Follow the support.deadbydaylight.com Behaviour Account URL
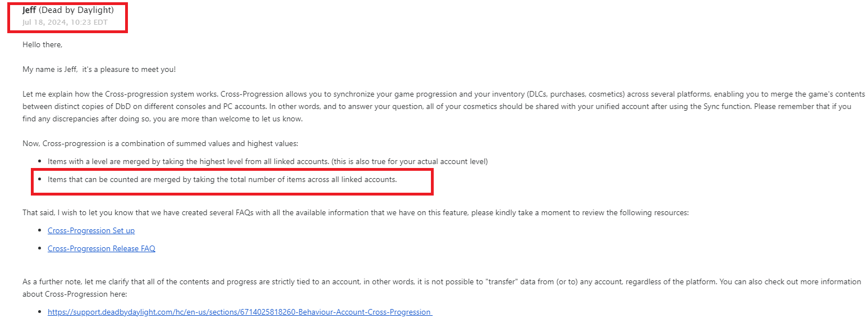Screen dimensions: 868x327 (240, 312)
